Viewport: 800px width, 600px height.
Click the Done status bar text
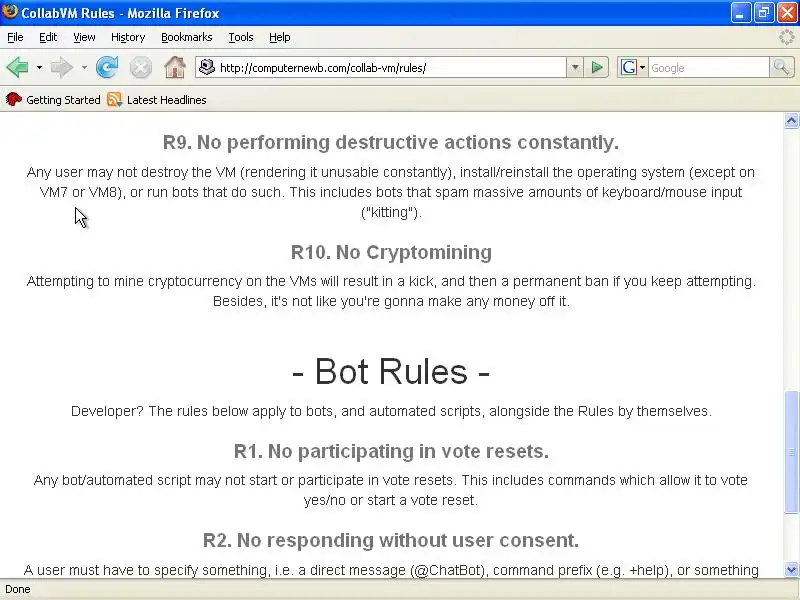[x=18, y=589]
